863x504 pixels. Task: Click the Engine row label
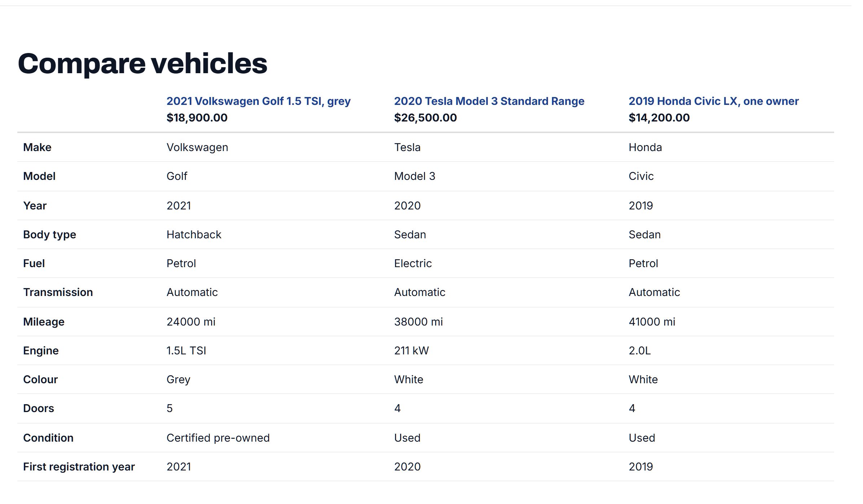pyautogui.click(x=41, y=351)
